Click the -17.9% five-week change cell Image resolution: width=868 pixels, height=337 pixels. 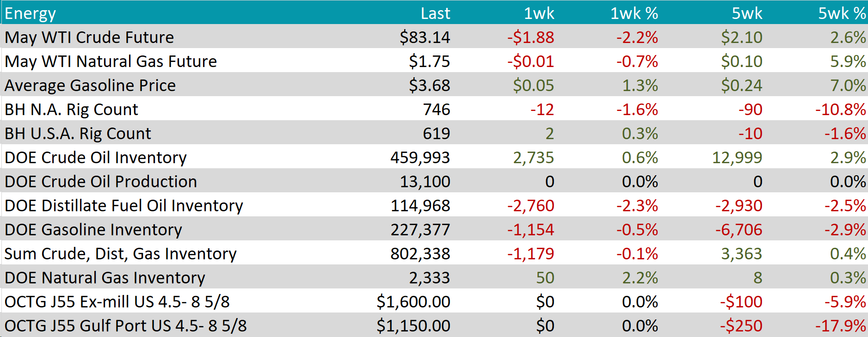click(x=840, y=326)
